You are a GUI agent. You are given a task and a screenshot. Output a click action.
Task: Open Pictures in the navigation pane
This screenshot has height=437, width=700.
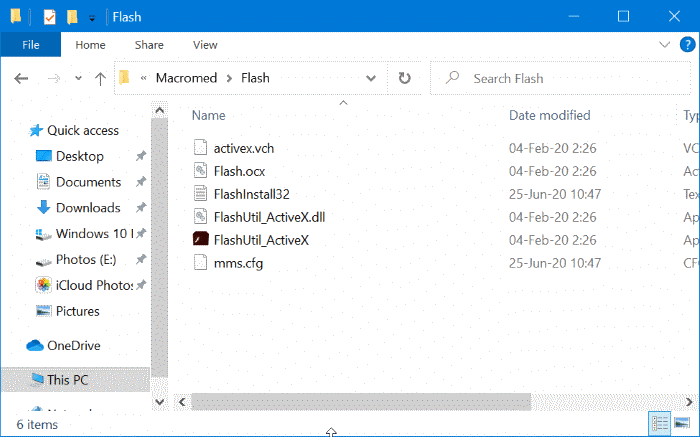(x=78, y=312)
